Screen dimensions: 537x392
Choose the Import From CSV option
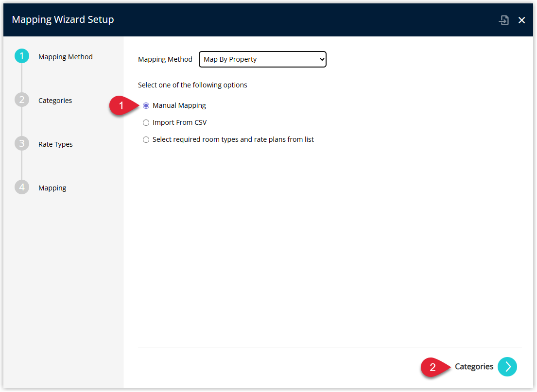(146, 122)
